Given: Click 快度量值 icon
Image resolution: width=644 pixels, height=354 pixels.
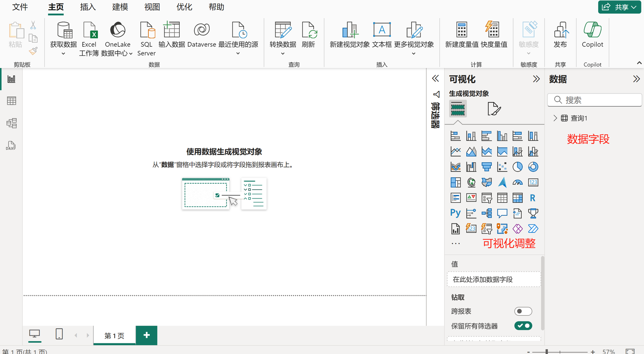Looking at the screenshot, I should point(494,35).
